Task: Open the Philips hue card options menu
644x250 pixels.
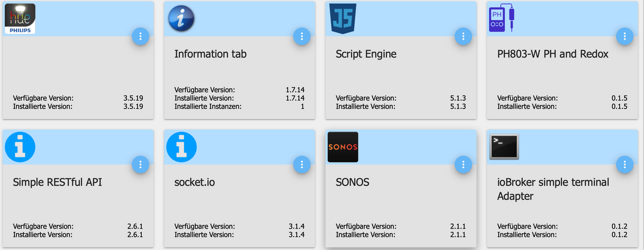Action: pyautogui.click(x=141, y=36)
